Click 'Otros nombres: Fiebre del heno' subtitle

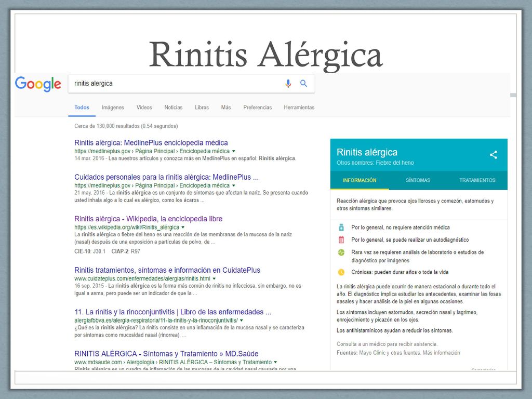pyautogui.click(x=375, y=163)
